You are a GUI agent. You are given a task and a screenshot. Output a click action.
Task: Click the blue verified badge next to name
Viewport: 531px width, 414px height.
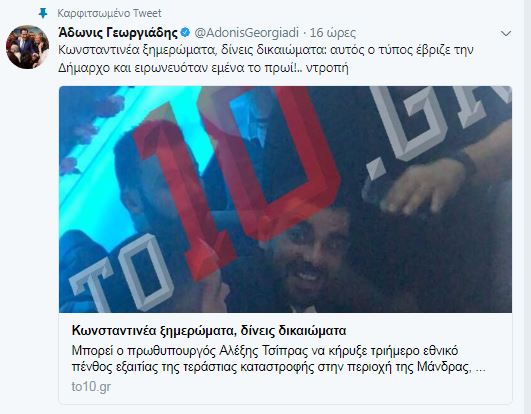click(x=186, y=32)
